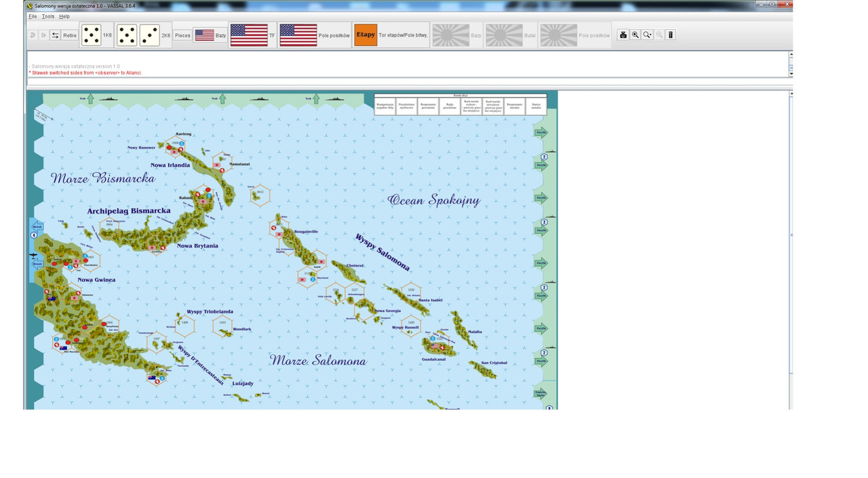868x478 pixels.
Task: Click 'Rajdy powietrzne' track cell
Action: (x=450, y=105)
